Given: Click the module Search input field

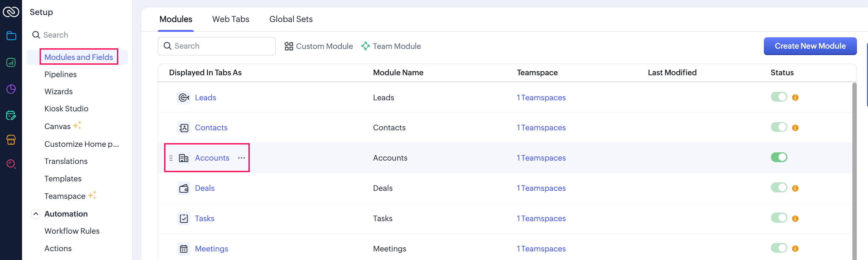Looking at the screenshot, I should coord(216,46).
